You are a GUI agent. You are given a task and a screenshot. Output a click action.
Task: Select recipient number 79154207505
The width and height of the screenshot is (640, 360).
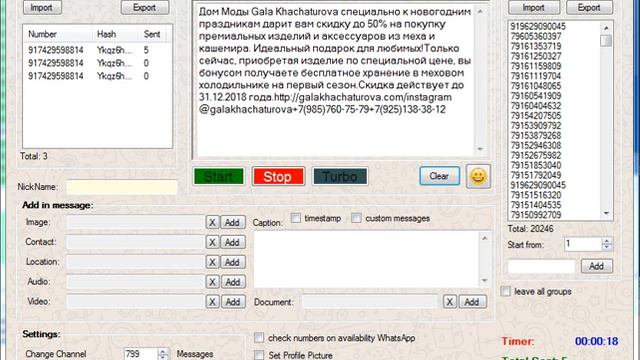[x=536, y=116]
